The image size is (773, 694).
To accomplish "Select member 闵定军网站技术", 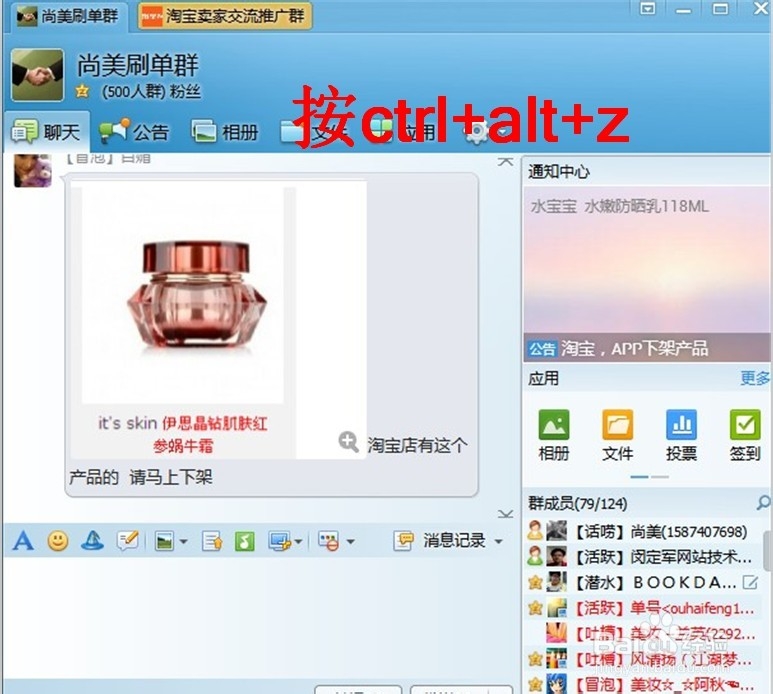I will tap(646, 557).
